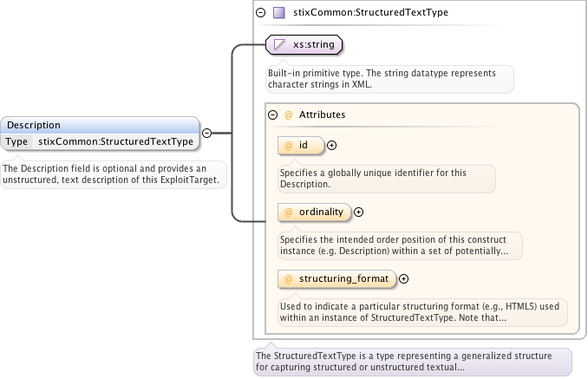Screen dimensions: 588x379
Task: Collapse the stixCommon:StructuredTextType container
Action: point(261,13)
